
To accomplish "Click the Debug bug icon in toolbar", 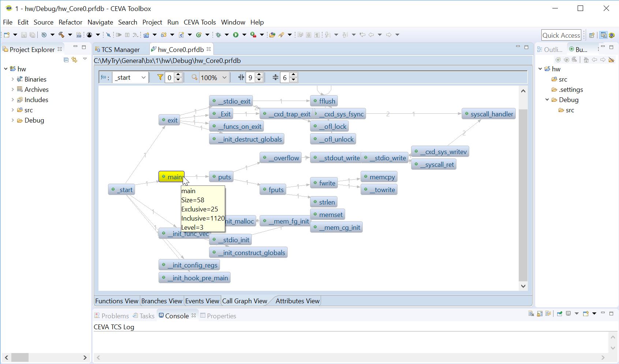I will click(219, 35).
